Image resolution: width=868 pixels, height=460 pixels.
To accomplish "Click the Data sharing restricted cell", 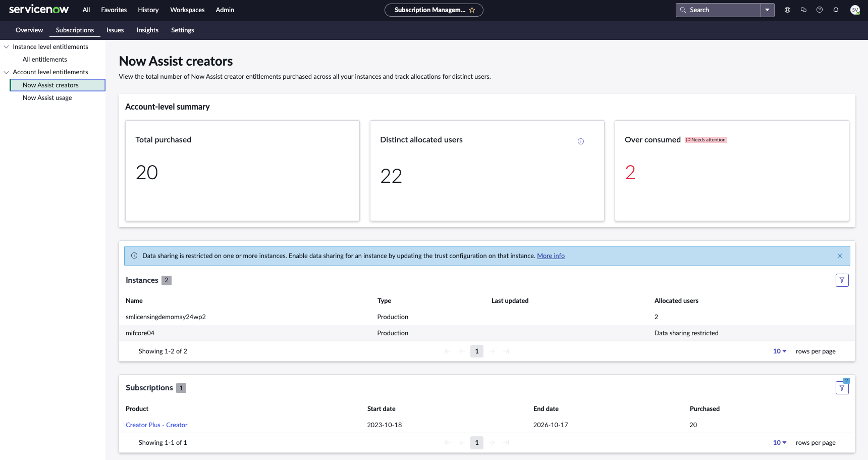I will [x=686, y=333].
